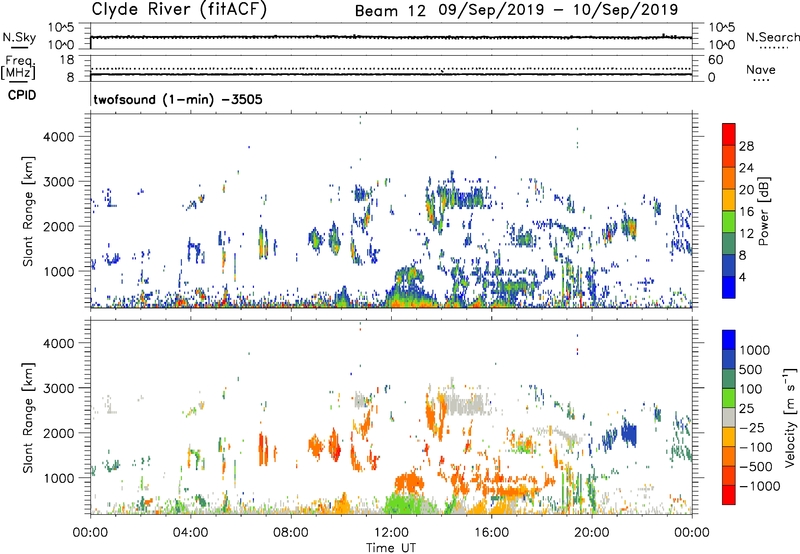Click the blue positive velocity patch near 21:00
800x554 pixels.
click(629, 433)
